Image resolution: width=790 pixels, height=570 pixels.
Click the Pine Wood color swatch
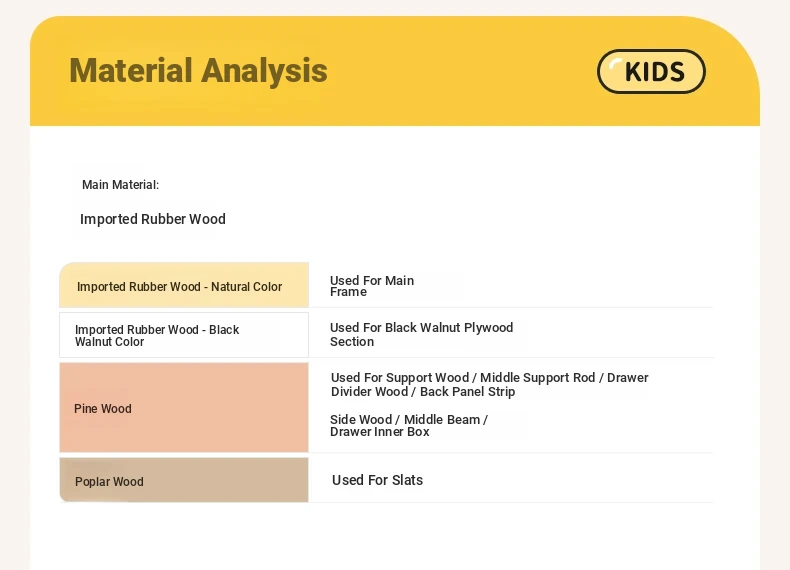[x=184, y=407]
